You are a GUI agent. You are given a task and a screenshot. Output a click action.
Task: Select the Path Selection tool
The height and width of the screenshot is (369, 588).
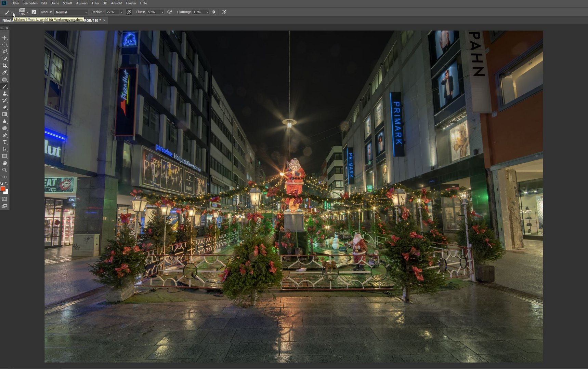pyautogui.click(x=4, y=149)
